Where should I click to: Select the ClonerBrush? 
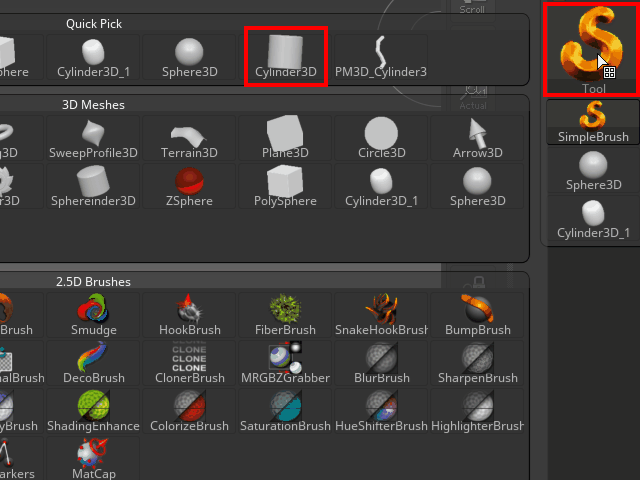(x=189, y=363)
